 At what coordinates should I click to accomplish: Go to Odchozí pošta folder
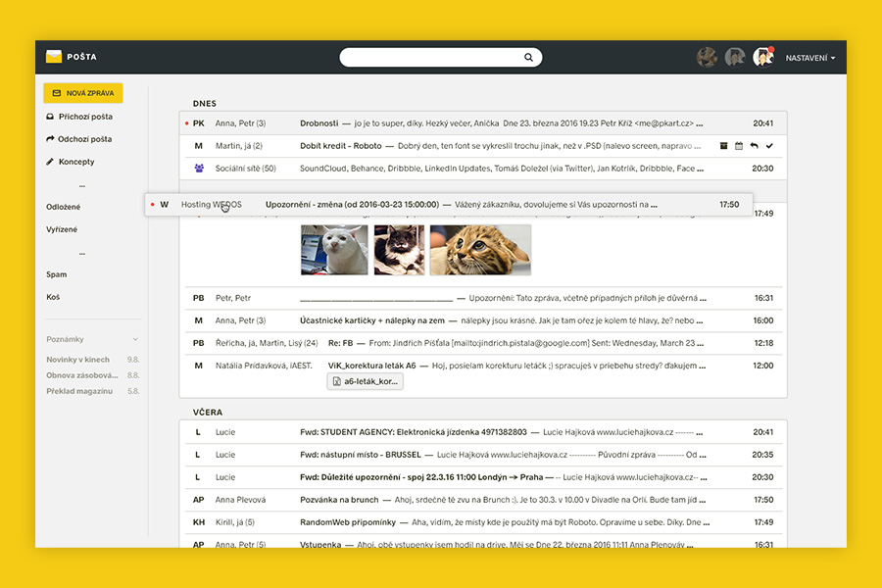(84, 139)
